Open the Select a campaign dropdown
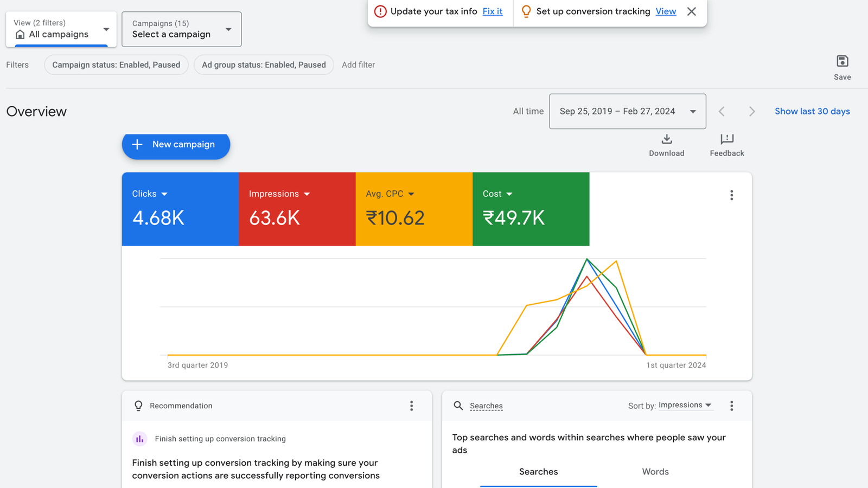This screenshot has width=868, height=488. 181,29
